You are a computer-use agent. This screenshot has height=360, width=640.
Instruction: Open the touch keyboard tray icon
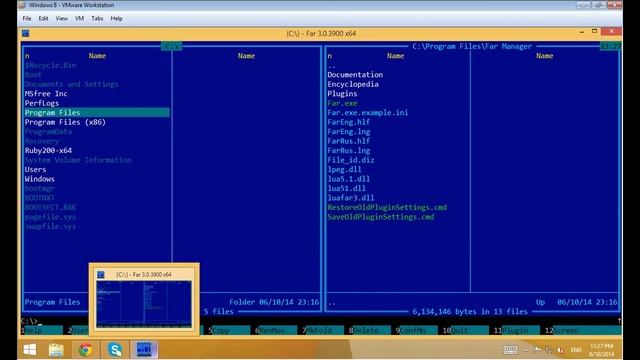pyautogui.click(x=510, y=350)
